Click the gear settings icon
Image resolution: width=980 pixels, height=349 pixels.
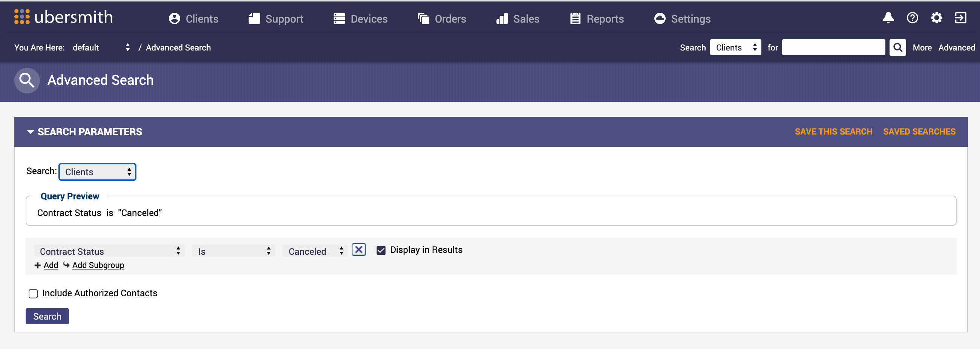(936, 18)
